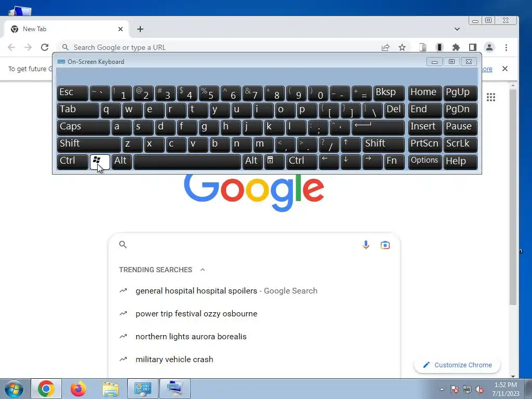Open a new Chrome tab with the plus button

[140, 29]
